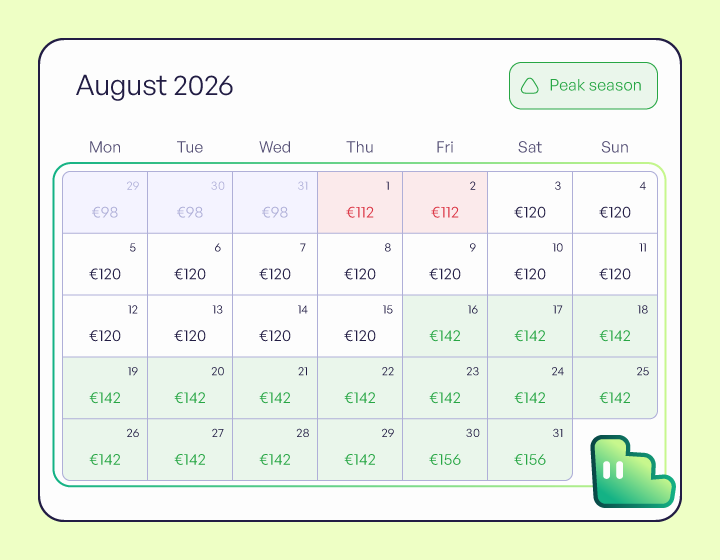Select August 16 priced €142
Viewport: 720px width, 560px height.
(x=445, y=326)
